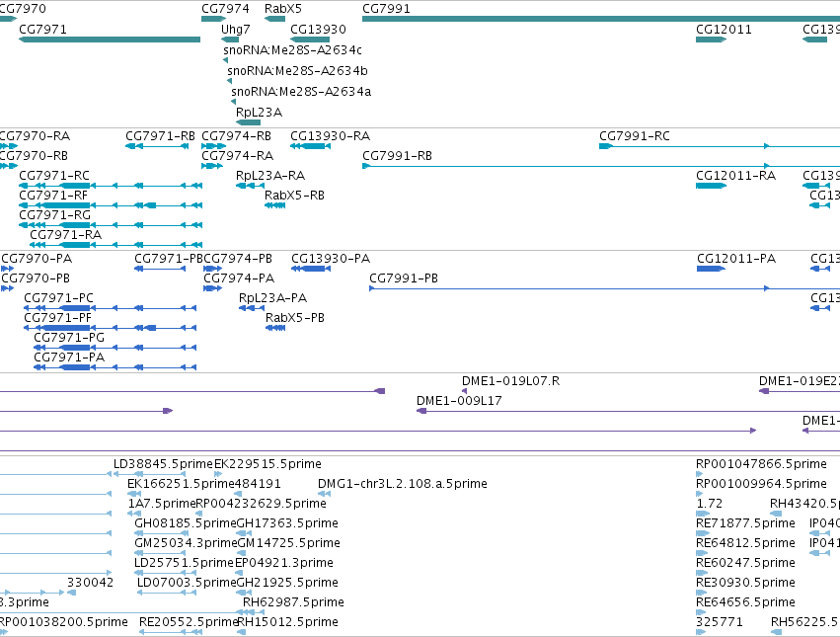Click the GH17363.5prime EST label
This screenshot has height=637, width=840.
[287, 523]
